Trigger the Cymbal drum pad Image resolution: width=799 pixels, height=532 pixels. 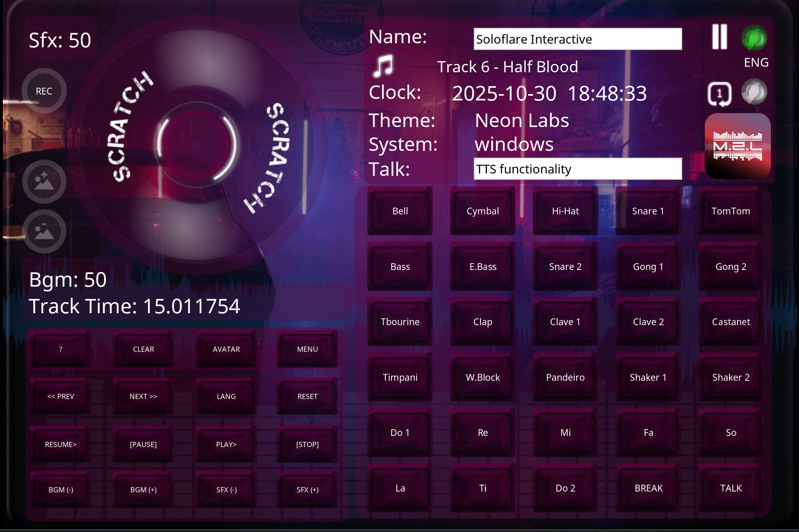(x=482, y=211)
